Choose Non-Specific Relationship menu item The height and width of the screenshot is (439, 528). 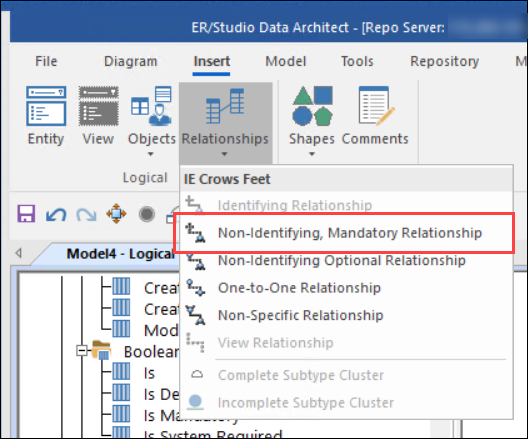(x=346, y=315)
